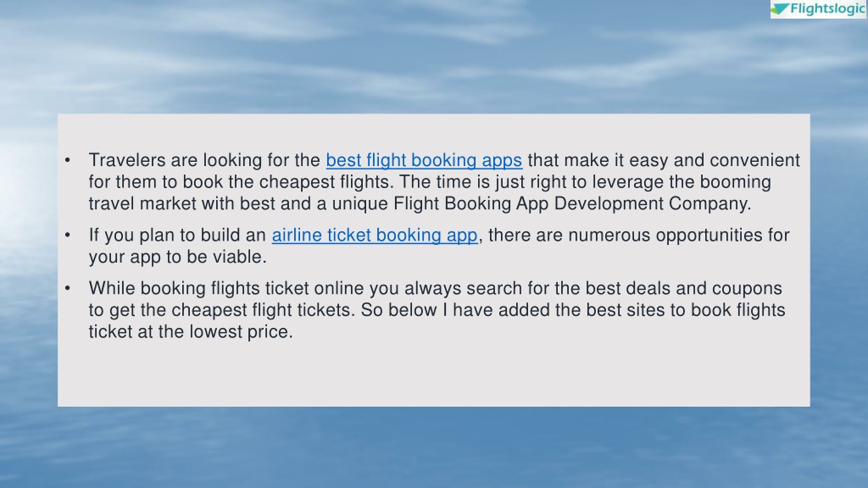The height and width of the screenshot is (488, 868).
Task: Select the first bullet point marker
Action: (x=68, y=160)
